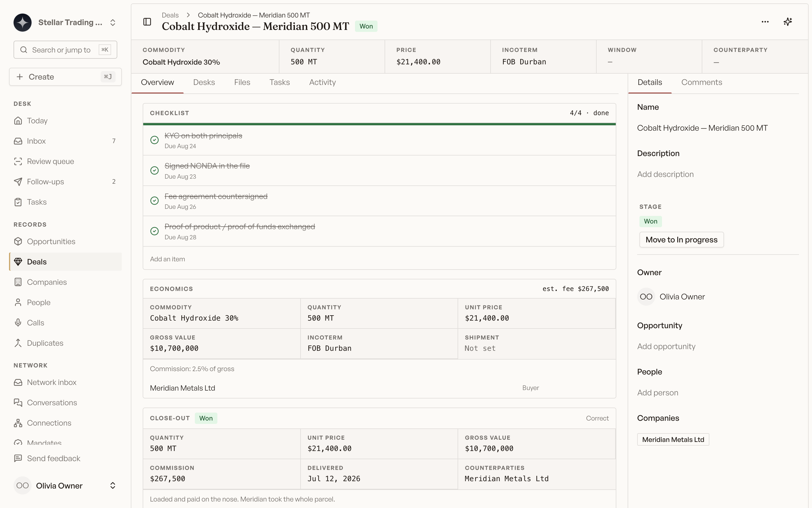Open Conversations in network section
The height and width of the screenshot is (508, 812).
[x=65, y=402]
